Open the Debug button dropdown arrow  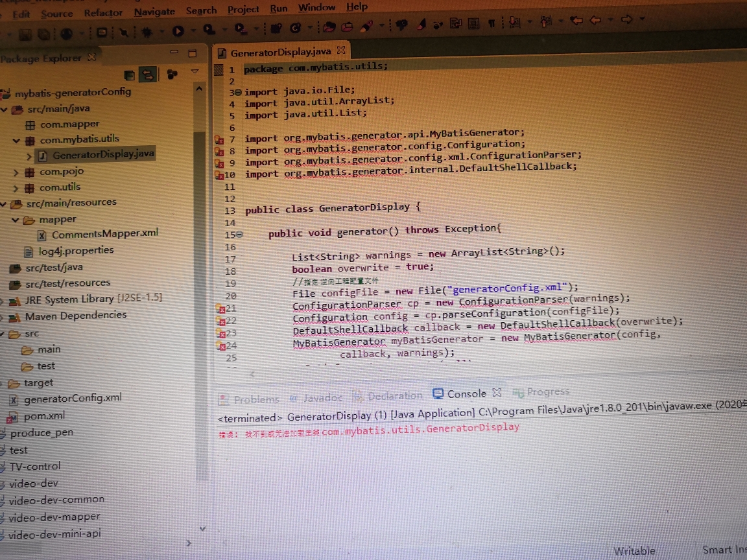click(x=161, y=32)
